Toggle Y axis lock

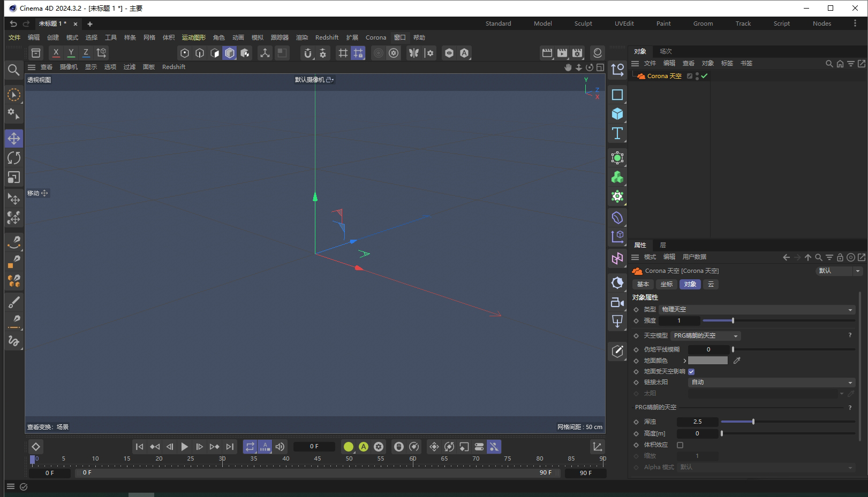pos(71,53)
